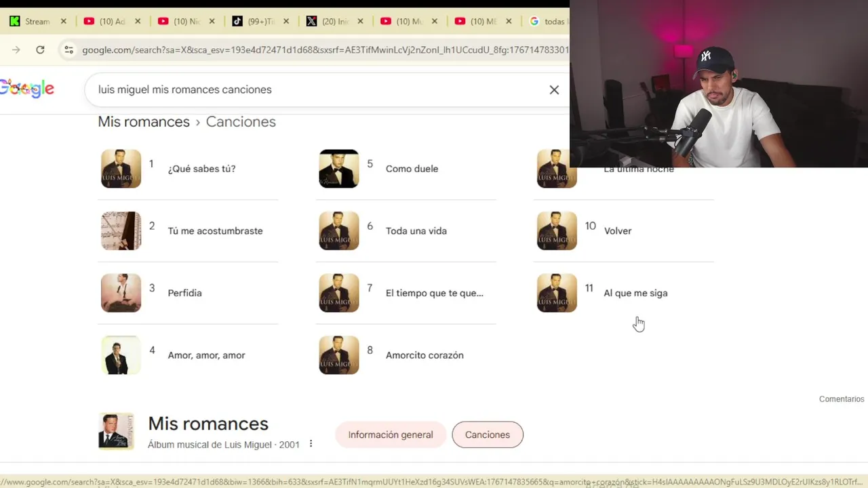This screenshot has width=868, height=488.
Task: Click the browser forward arrow
Action: point(16,49)
